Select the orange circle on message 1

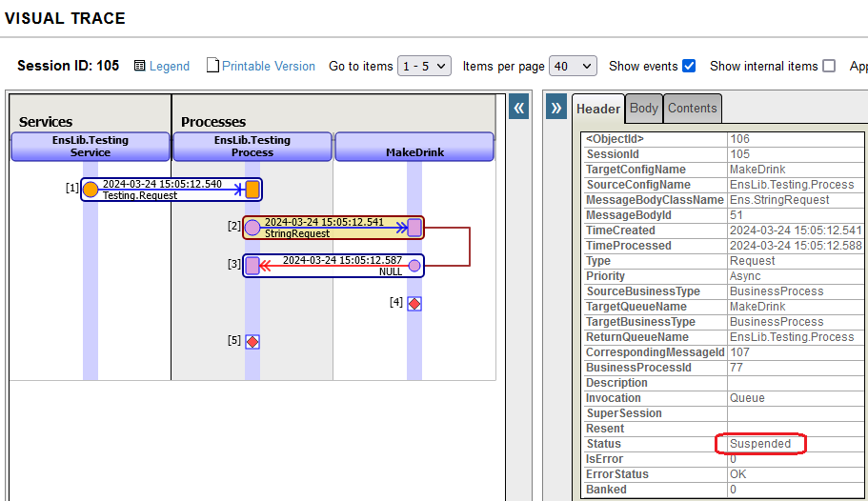coord(91,190)
